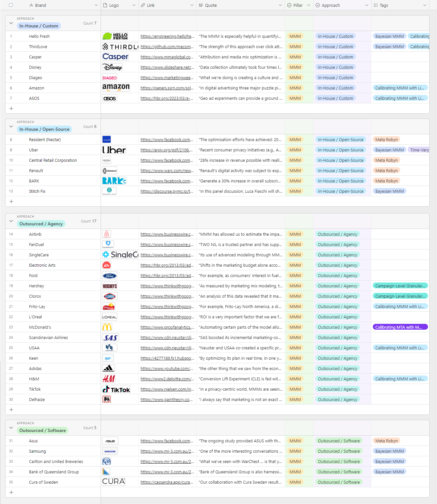The width and height of the screenshot is (437, 504).
Task: Open the Casper logo attachment
Action: (x=115, y=57)
